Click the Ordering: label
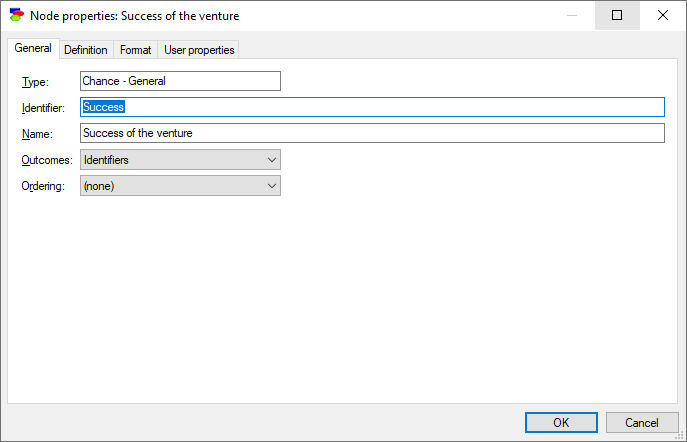 (43, 186)
